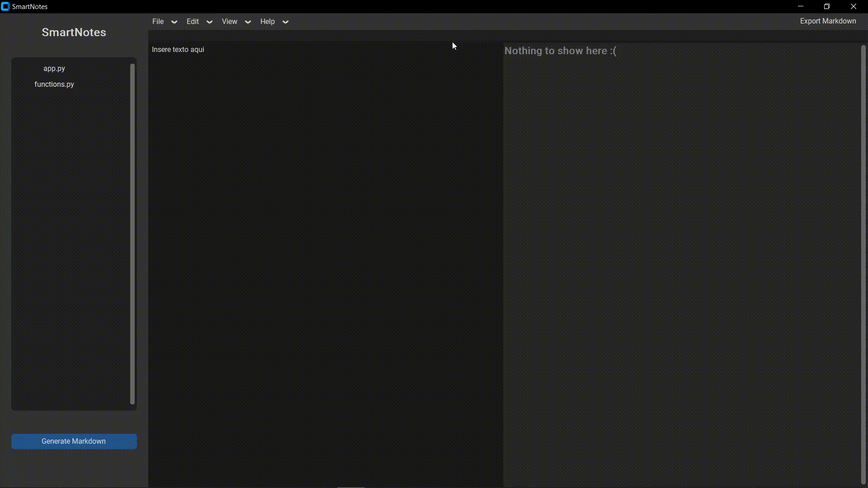Viewport: 868px width, 488px height.
Task: Open the File menu
Action: [158, 21]
